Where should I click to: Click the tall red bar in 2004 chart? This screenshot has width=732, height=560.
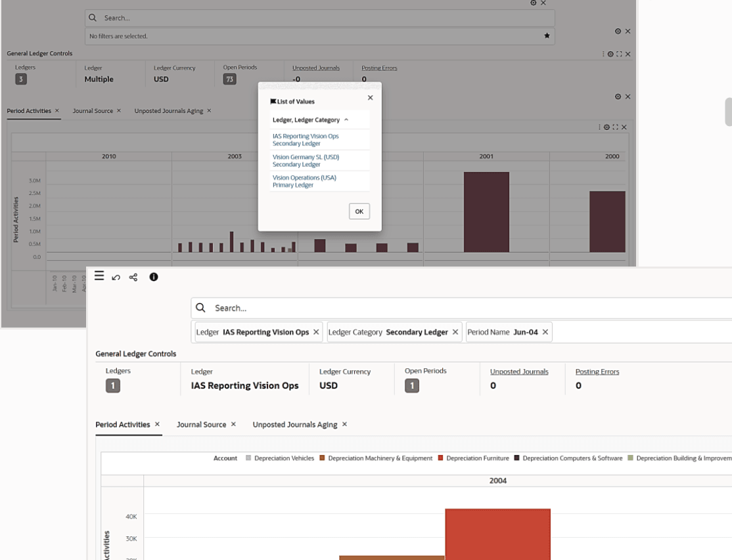tap(497, 534)
